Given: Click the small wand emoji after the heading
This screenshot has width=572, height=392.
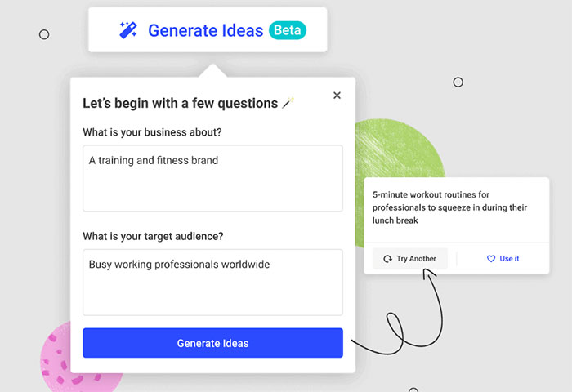Looking at the screenshot, I should click(288, 104).
